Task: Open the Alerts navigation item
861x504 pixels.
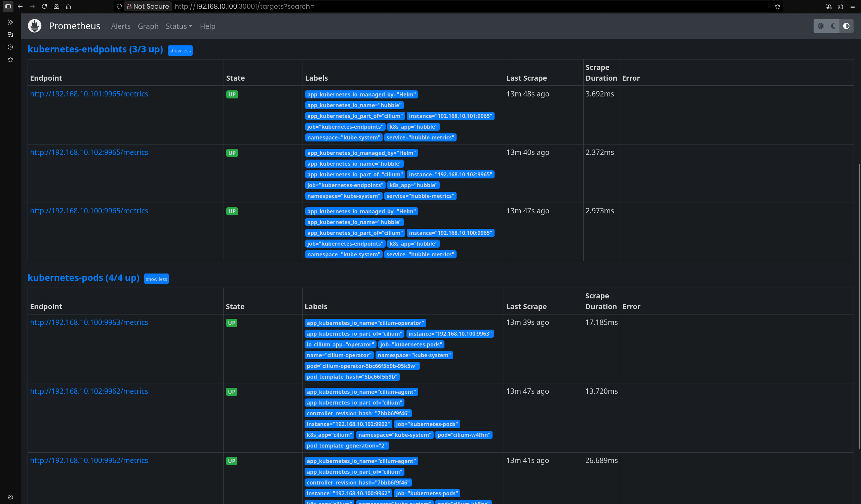Action: point(121,26)
